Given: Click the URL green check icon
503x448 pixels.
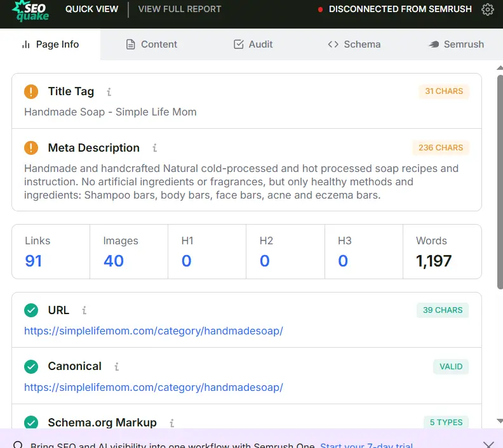Looking at the screenshot, I should coord(31,310).
